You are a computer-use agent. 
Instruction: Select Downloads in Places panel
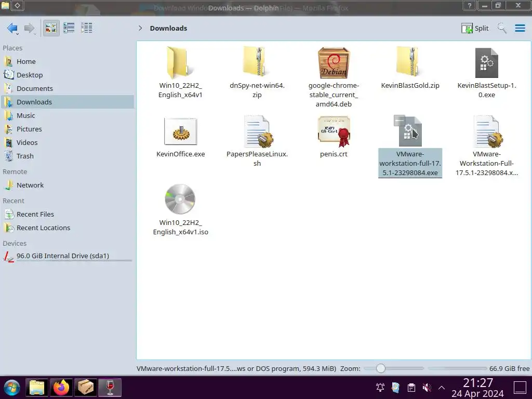point(67,102)
